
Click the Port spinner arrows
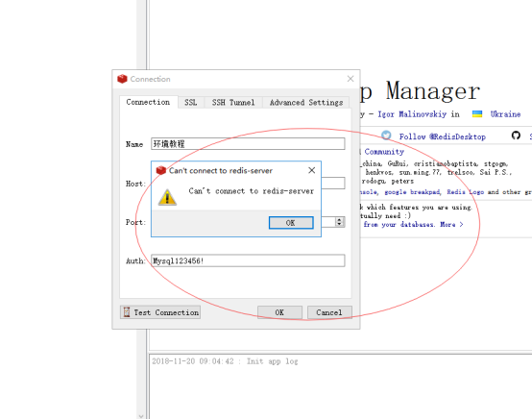click(339, 222)
